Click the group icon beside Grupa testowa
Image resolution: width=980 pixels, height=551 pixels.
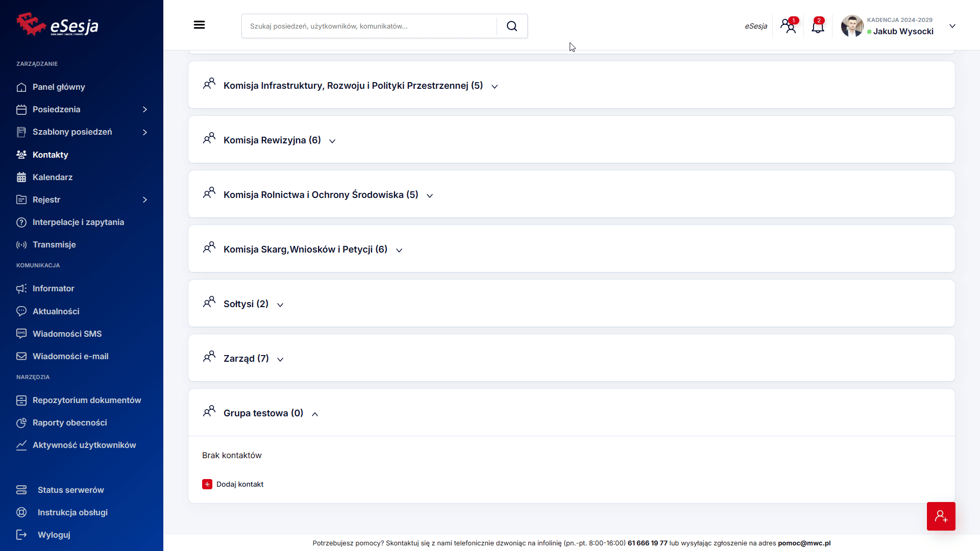[209, 411]
